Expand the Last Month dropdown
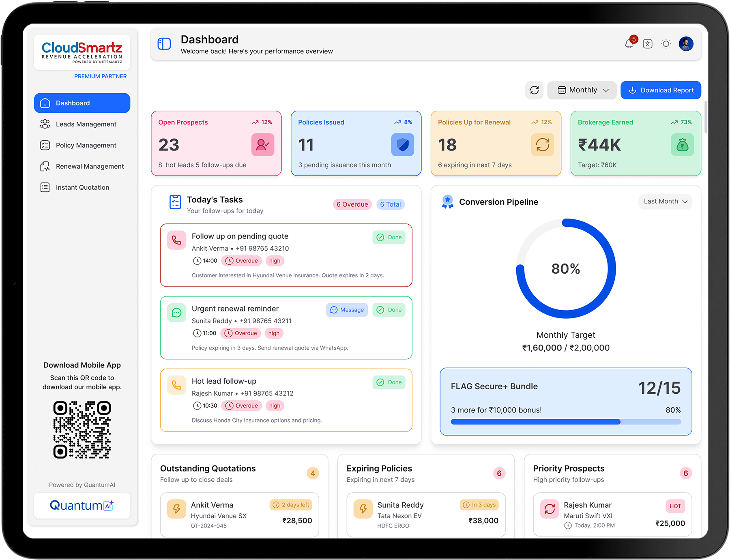This screenshot has width=730, height=560. click(665, 202)
